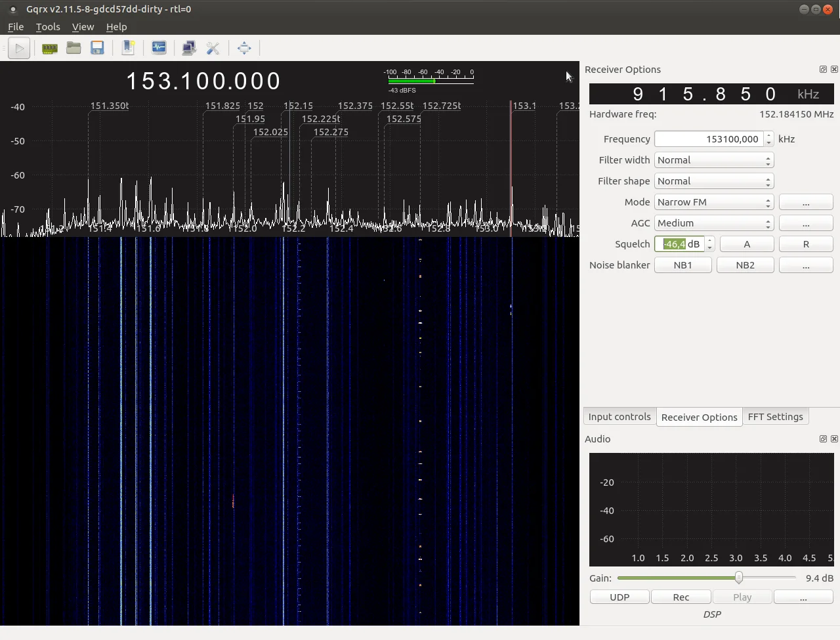Enable UDP audio streaming
This screenshot has width=840, height=640.
[x=619, y=597]
